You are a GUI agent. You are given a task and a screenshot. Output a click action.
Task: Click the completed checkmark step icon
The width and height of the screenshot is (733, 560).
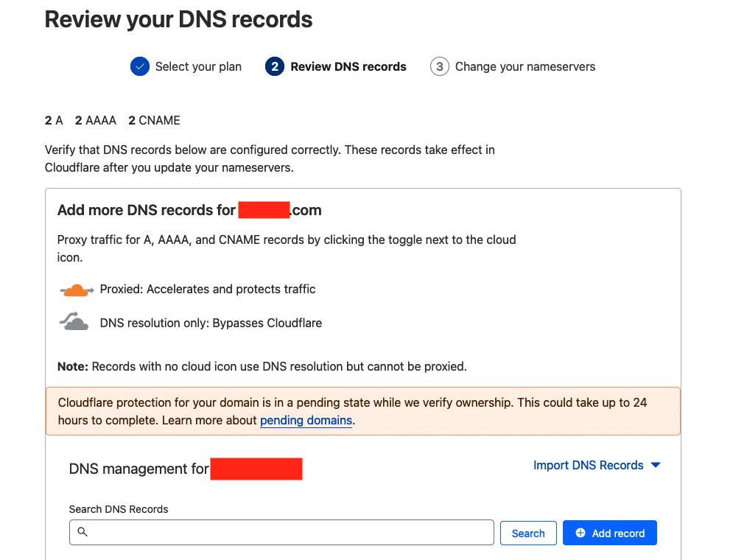coord(140,67)
